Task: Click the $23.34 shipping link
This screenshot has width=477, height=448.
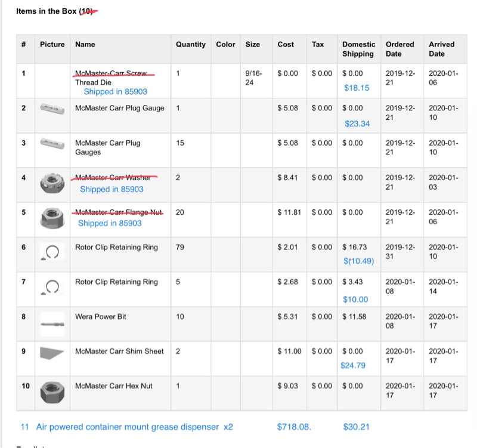Action: [x=357, y=124]
